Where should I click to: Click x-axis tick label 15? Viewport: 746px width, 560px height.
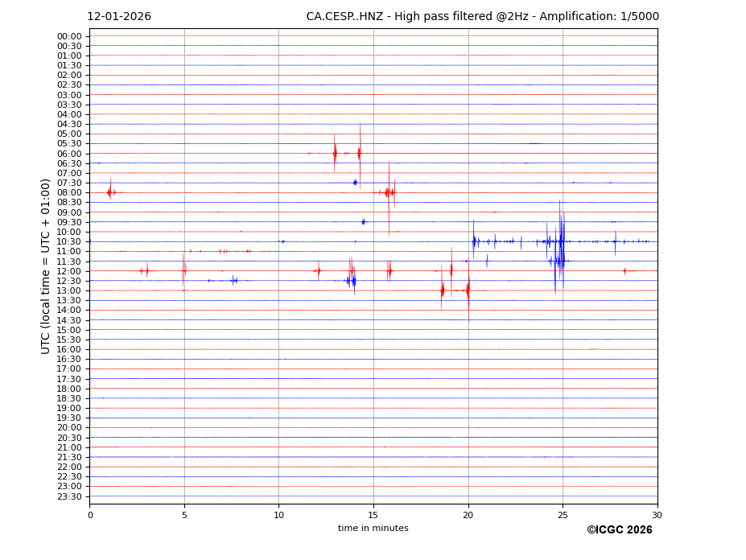click(x=373, y=515)
